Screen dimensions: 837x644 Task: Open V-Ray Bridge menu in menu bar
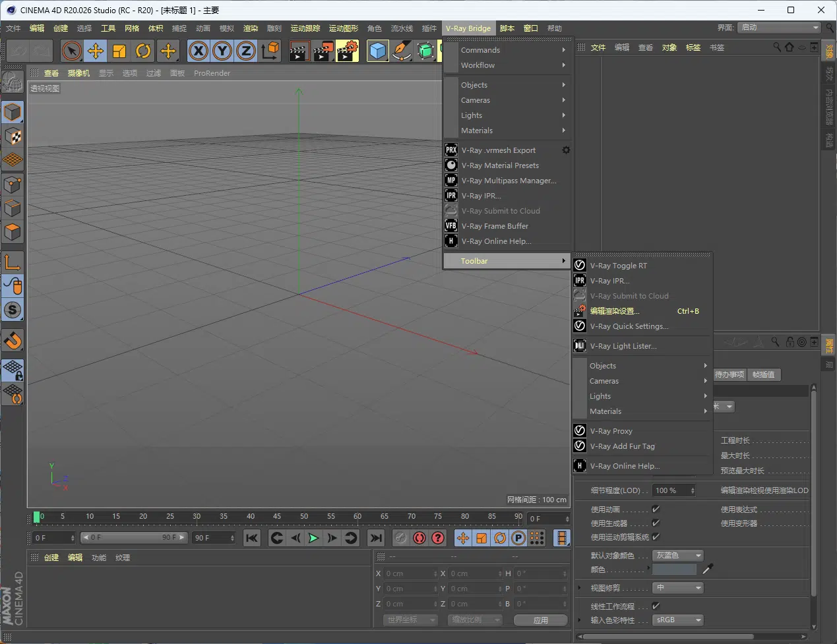coord(468,28)
